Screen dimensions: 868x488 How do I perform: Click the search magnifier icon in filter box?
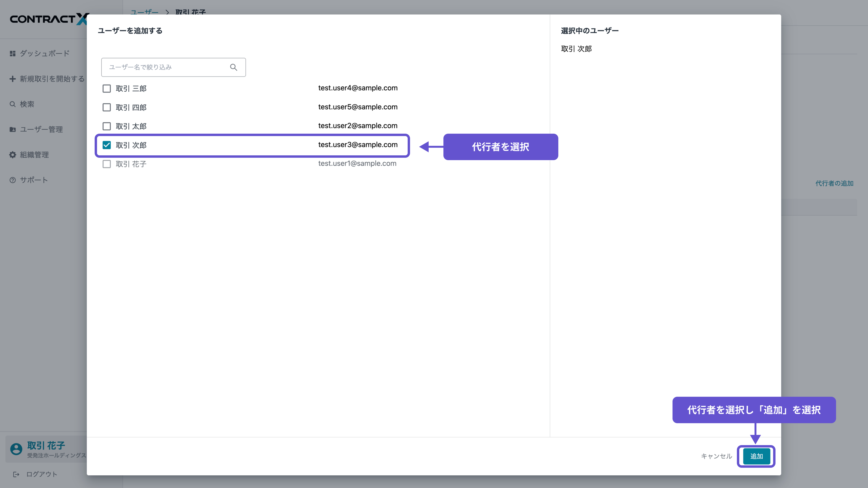tap(233, 67)
